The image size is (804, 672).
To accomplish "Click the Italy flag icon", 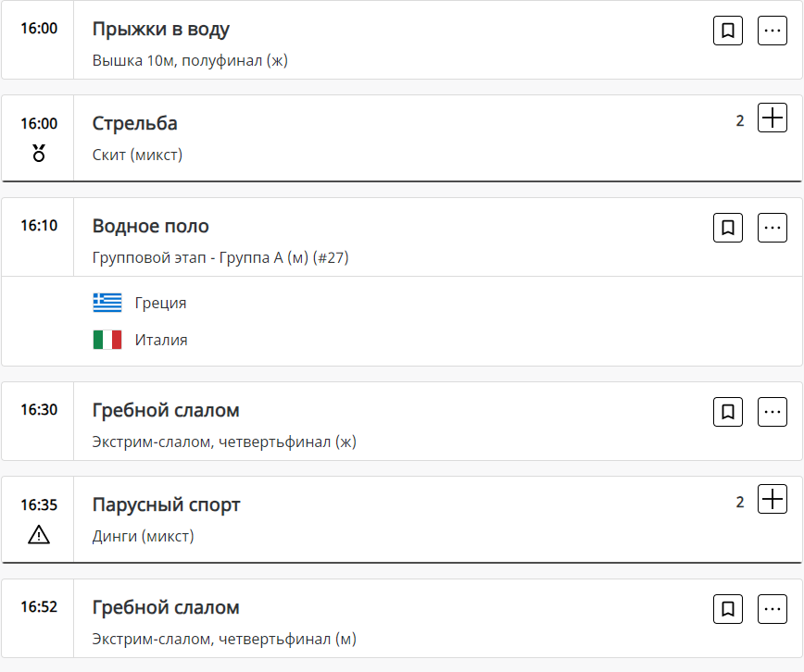I will click(107, 340).
